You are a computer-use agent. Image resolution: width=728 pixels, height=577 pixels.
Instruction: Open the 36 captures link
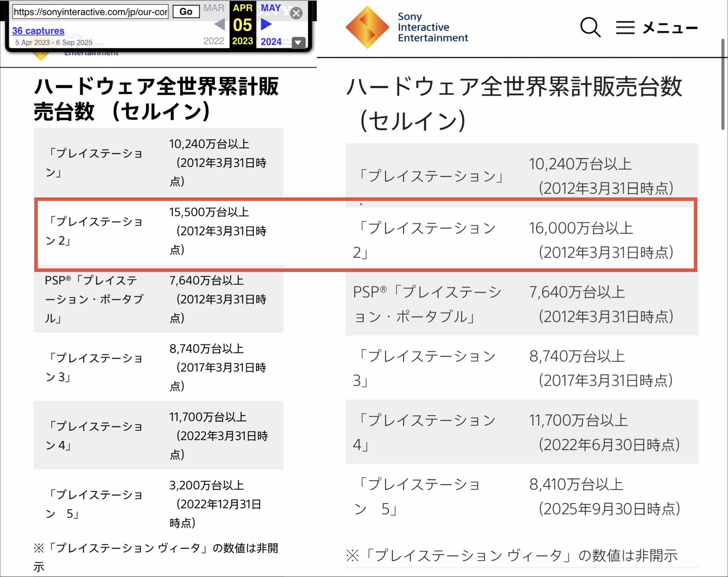click(38, 31)
